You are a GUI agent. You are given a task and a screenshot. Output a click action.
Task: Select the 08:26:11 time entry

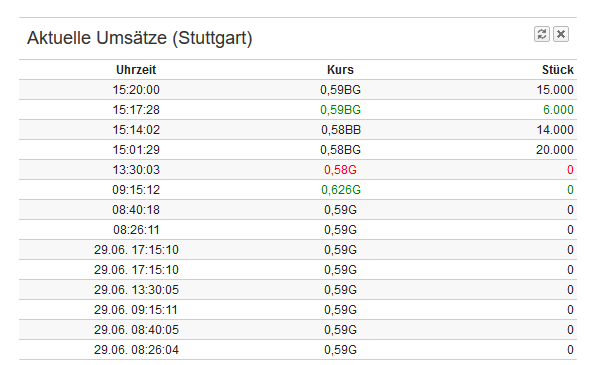point(136,230)
